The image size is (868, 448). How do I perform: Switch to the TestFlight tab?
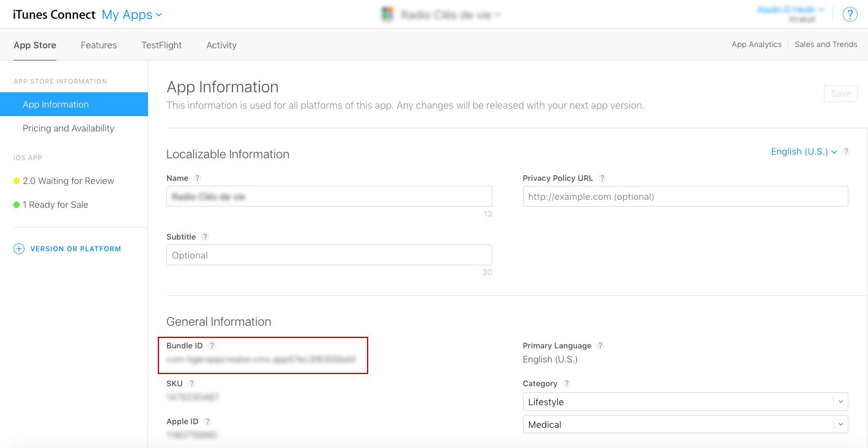point(161,45)
